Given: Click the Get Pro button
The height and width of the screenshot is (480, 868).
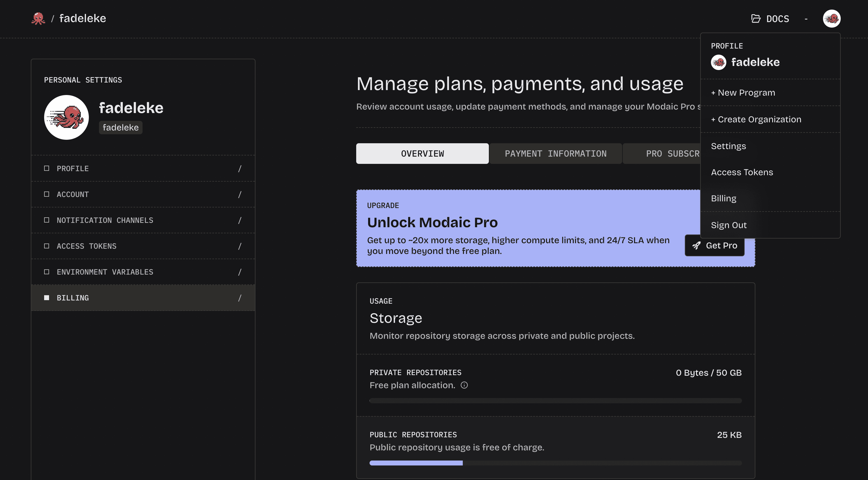Looking at the screenshot, I should click(x=714, y=245).
